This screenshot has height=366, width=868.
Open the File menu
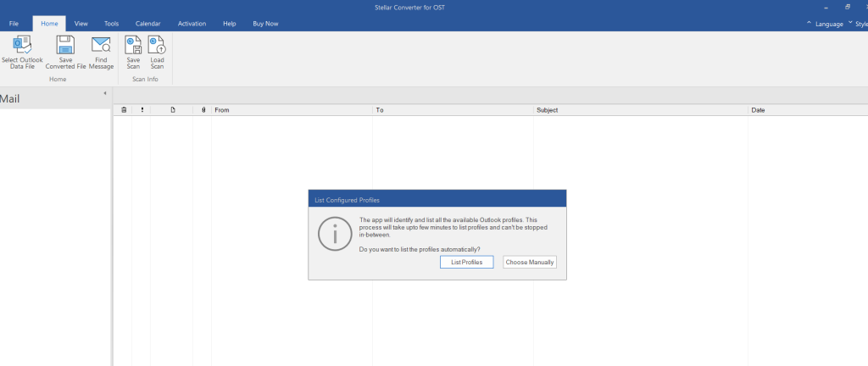(x=14, y=24)
